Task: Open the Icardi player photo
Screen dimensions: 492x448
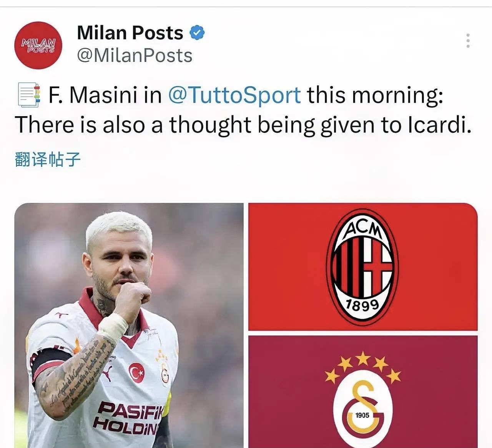Action: click(x=129, y=325)
